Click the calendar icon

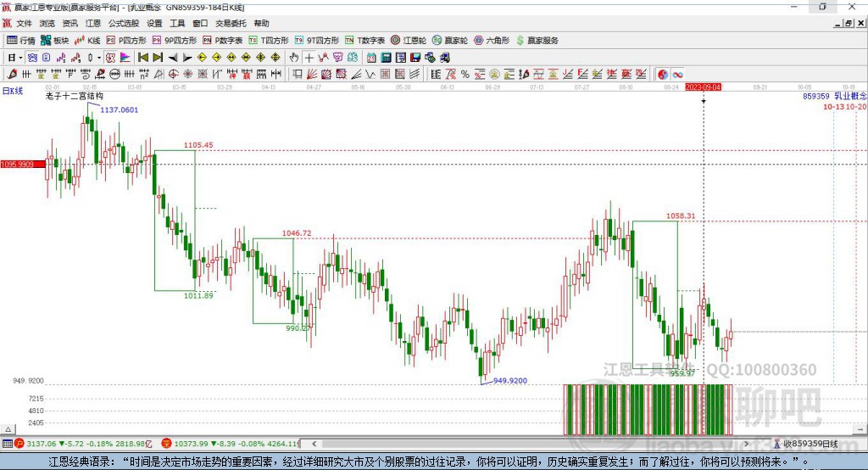coord(371,58)
